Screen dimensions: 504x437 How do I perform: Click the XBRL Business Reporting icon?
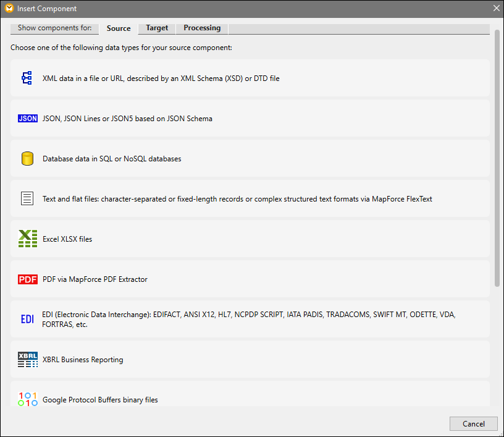tap(28, 360)
